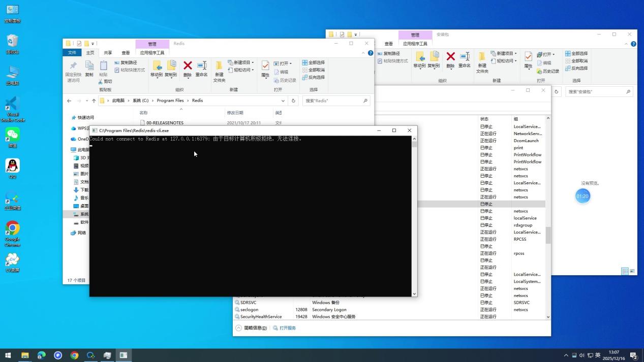Toggle the 英 input method indicator in the tray

pos(598,355)
